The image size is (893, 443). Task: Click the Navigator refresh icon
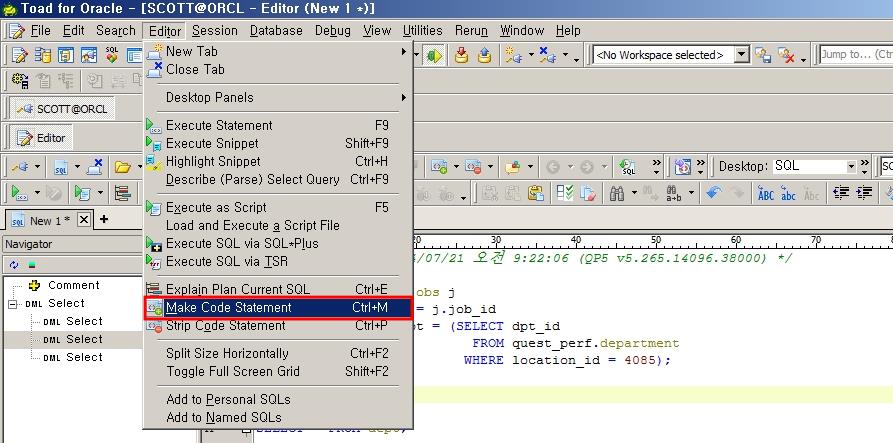pyautogui.click(x=14, y=265)
